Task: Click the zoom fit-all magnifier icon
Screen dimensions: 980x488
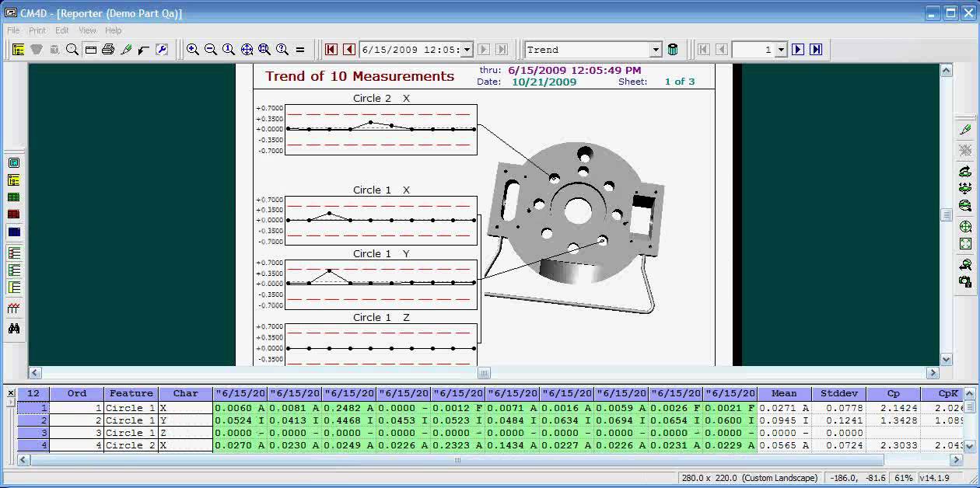Action: point(264,50)
